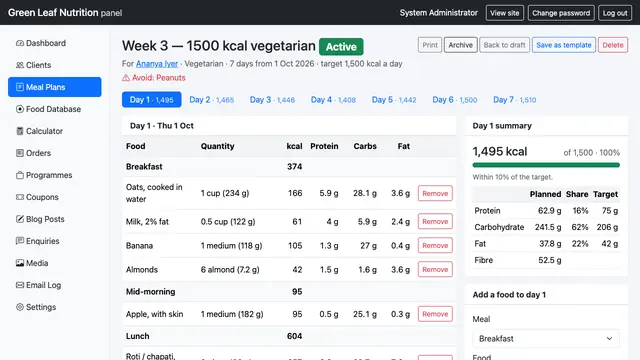Click the Print button
This screenshot has height=360, width=640.
tap(429, 45)
